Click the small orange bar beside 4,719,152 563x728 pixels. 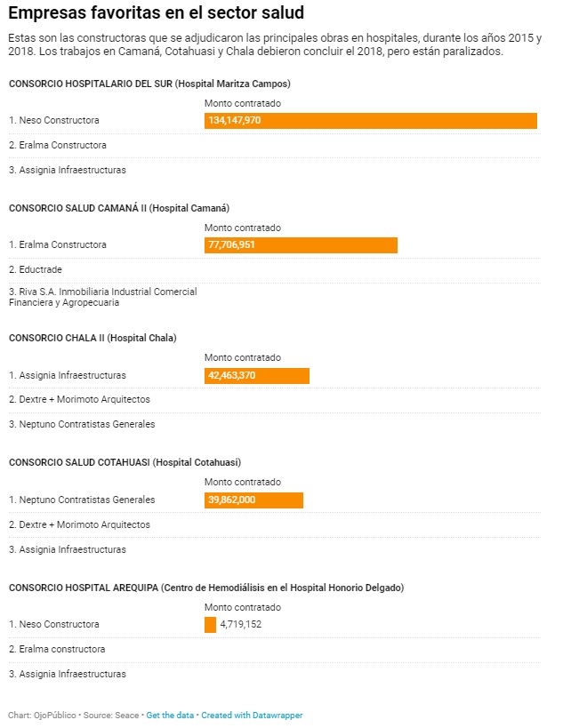coord(211,625)
